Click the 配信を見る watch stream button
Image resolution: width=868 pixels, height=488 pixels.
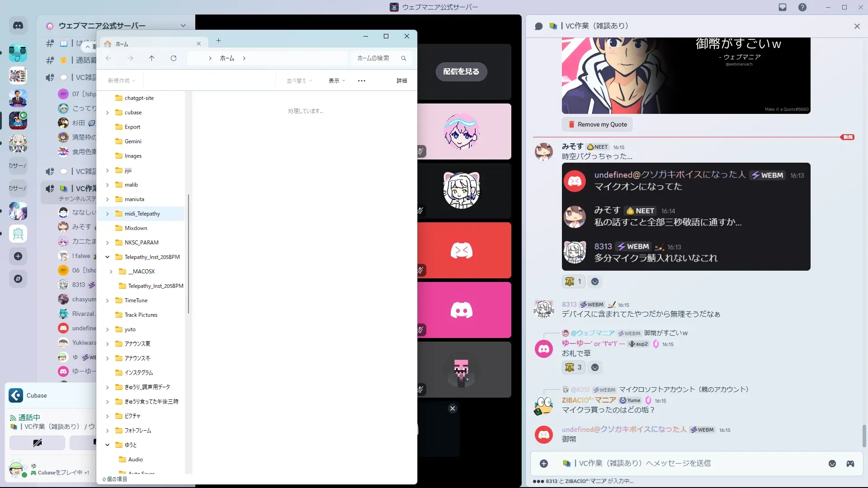pyautogui.click(x=461, y=71)
